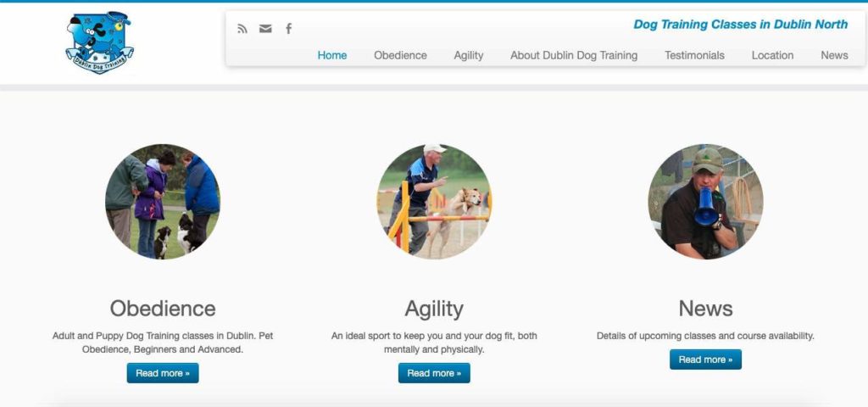The image size is (868, 407).
Task: Click the News circular photo of the man with the megaphone
Action: tap(705, 202)
